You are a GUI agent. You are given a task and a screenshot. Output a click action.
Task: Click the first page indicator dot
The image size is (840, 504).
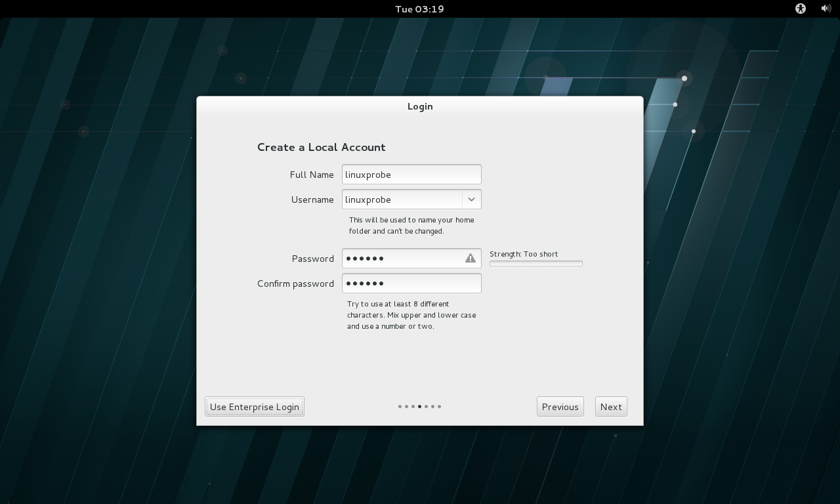point(400,407)
